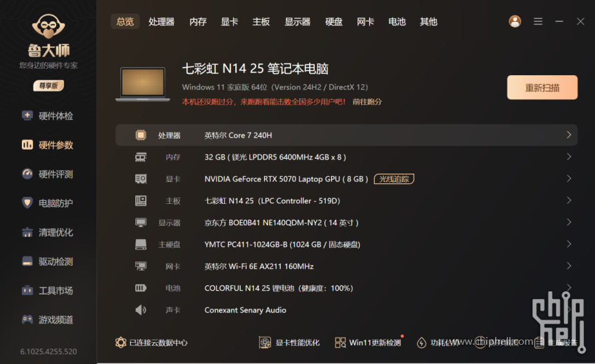Viewport: 595px width, 364px height.
Task: Click the motherboard icon
Action: pos(141,201)
